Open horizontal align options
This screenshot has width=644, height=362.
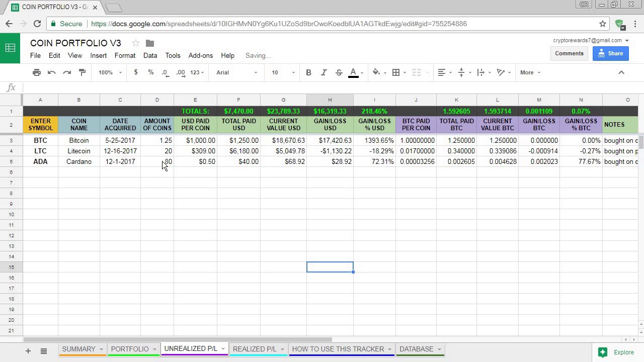coord(445,72)
